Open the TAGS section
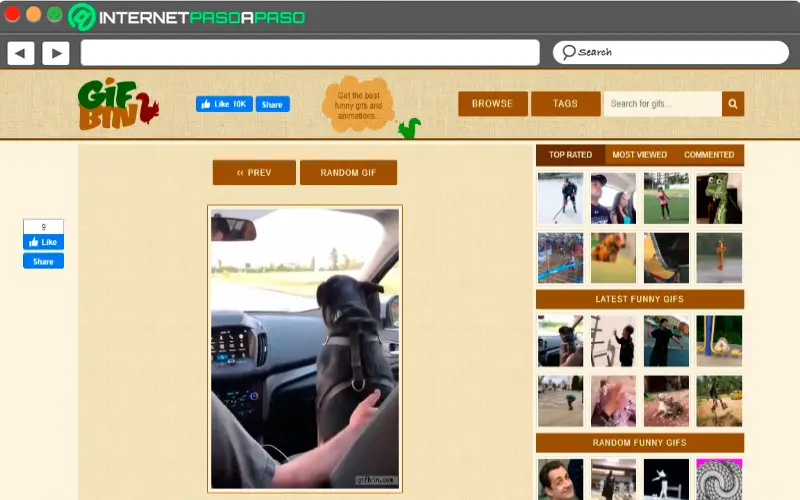800x500 pixels. click(x=565, y=104)
